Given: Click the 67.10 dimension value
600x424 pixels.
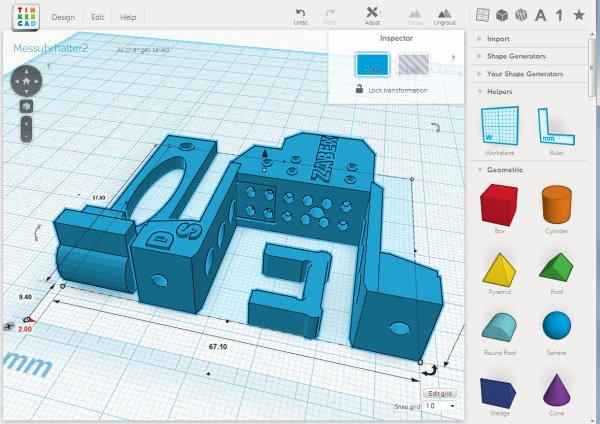Looking at the screenshot, I should click(218, 347).
